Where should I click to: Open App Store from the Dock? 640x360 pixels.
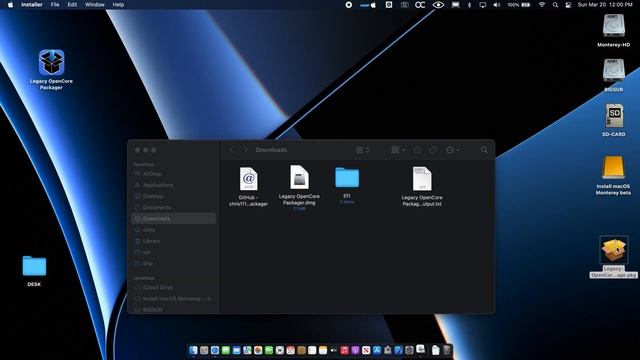tap(377, 350)
